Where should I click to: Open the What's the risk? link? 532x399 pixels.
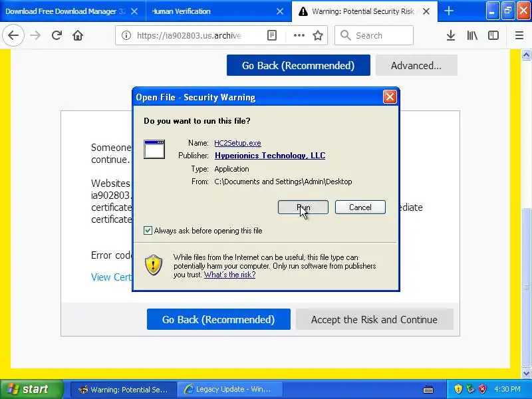pos(229,275)
